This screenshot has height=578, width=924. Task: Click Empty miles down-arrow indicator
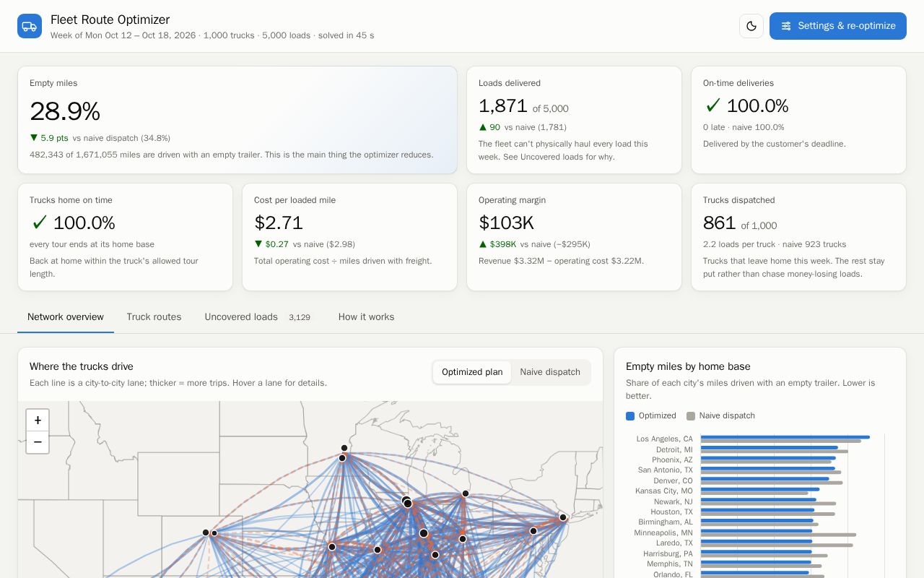[34, 138]
